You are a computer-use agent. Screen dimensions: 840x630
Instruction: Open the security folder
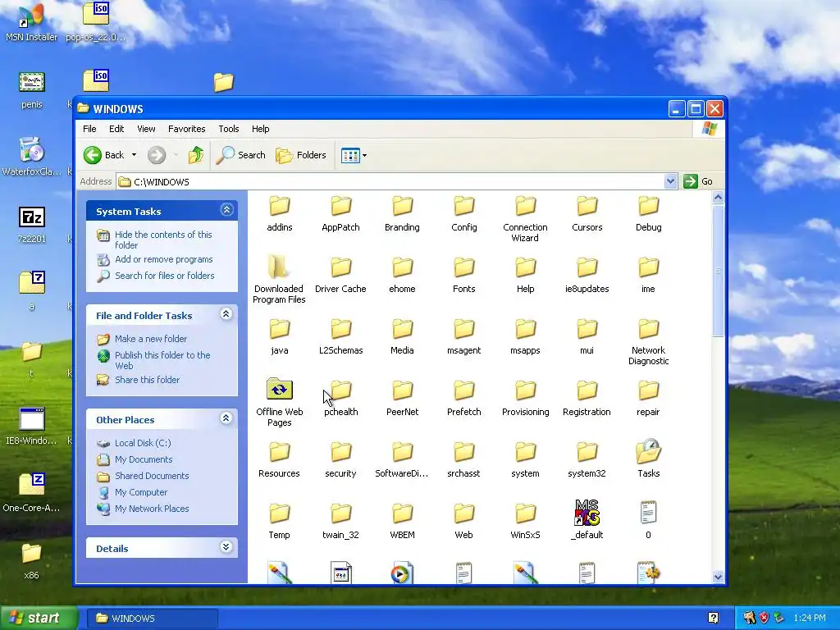point(340,460)
